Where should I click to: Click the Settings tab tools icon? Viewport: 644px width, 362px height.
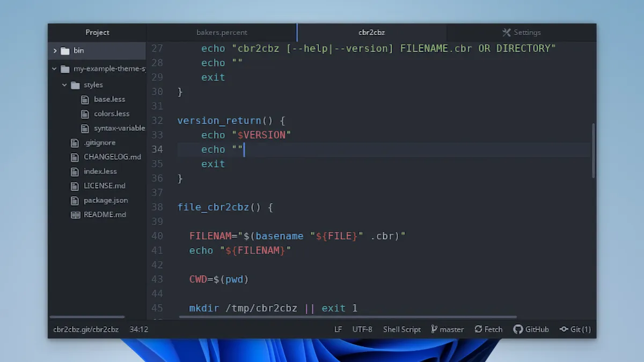[x=506, y=33]
